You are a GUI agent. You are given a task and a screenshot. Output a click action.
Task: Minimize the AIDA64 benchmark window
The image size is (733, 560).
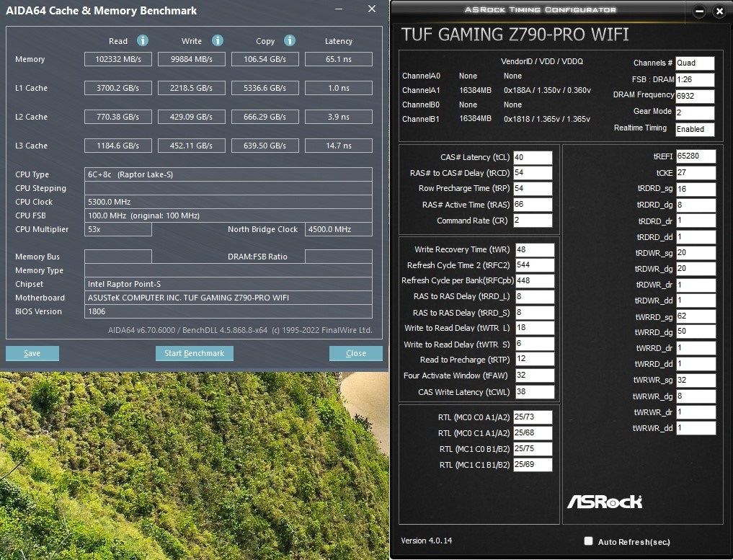click(339, 9)
